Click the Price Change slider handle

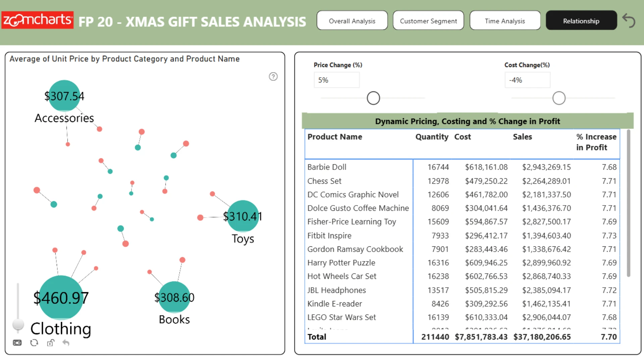click(373, 98)
